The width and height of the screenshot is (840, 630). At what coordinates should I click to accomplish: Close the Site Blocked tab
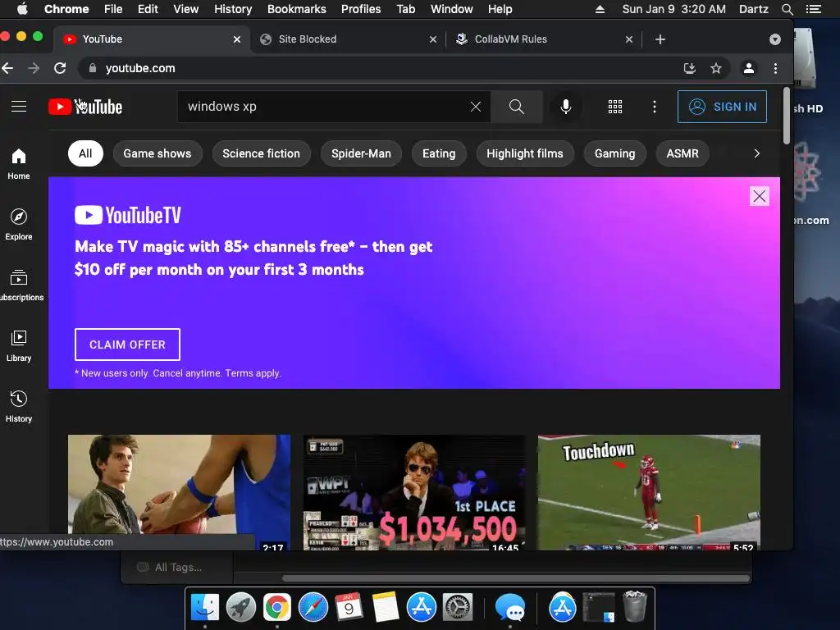433,39
